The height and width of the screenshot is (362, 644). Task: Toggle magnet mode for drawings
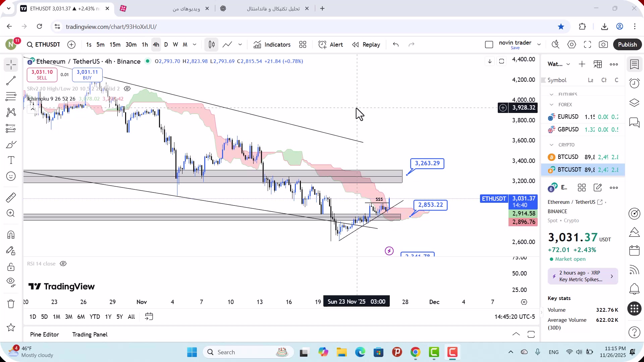[x=11, y=235]
